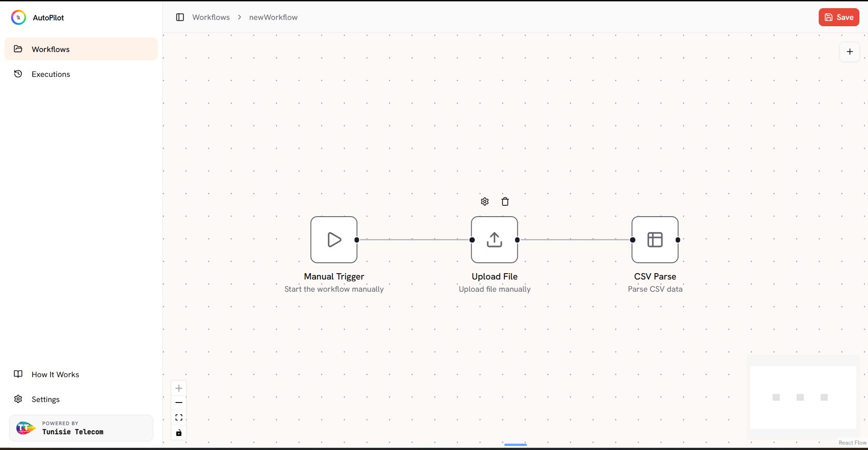The width and height of the screenshot is (868, 450).
Task: Click the Upload File input handle
Action: coord(472,240)
